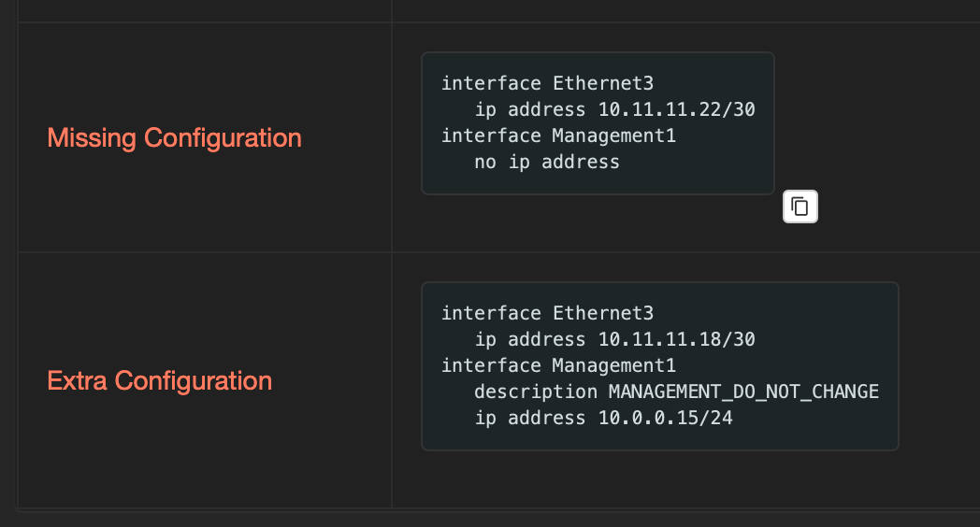
Task: Click the Missing Configuration label
Action: pos(174,138)
